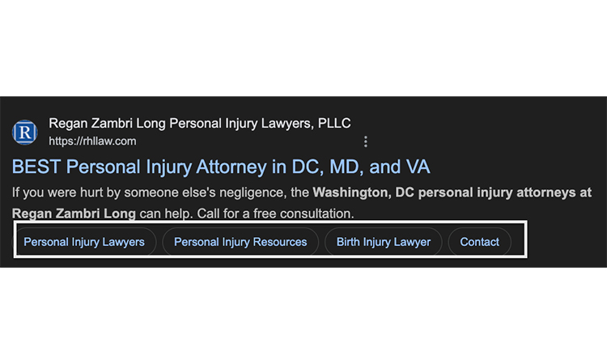Click the white blank area below the result
Image resolution: width=607 pixels, height=364 pixels.
[303, 315]
